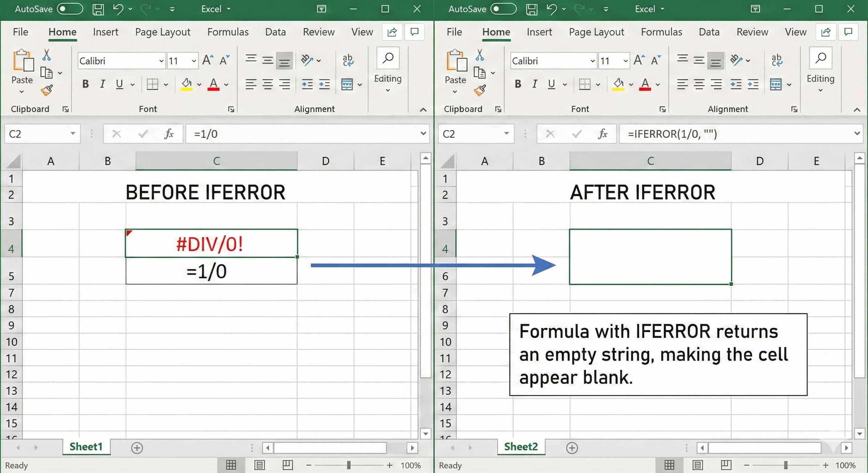Screen dimensions: 868x473
Task: Click the Share button on the ribbon
Action: pyautogui.click(x=391, y=32)
